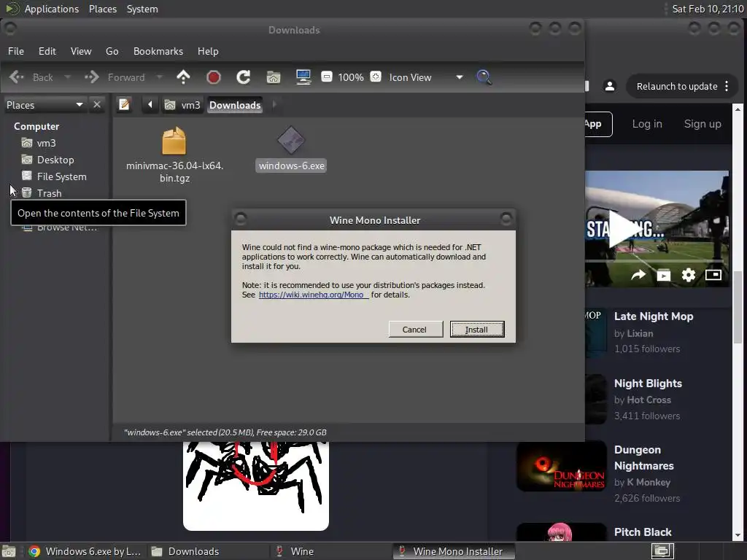
Task: Zoom in with plus icon
Action: (x=376, y=77)
